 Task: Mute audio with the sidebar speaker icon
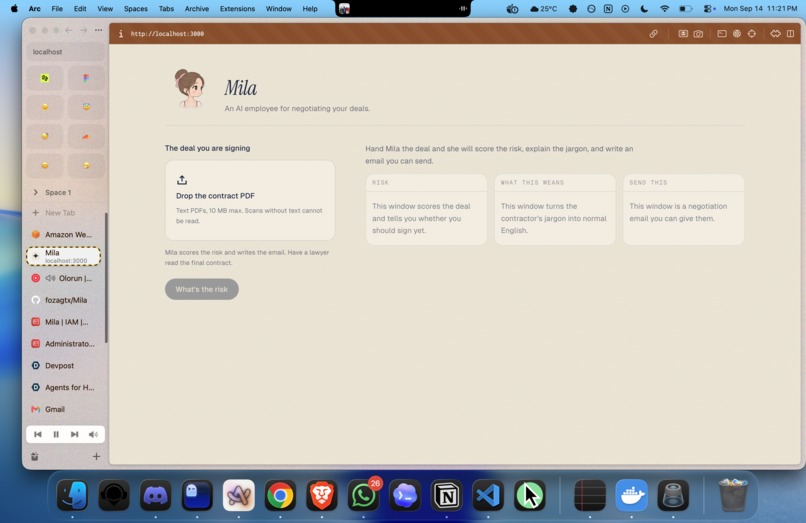(93, 435)
